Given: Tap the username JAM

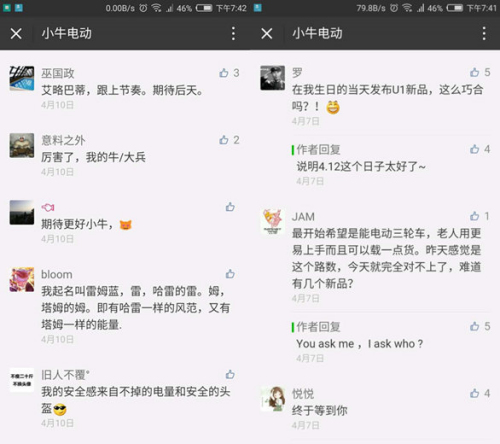Looking at the screenshot, I should click(x=303, y=217).
